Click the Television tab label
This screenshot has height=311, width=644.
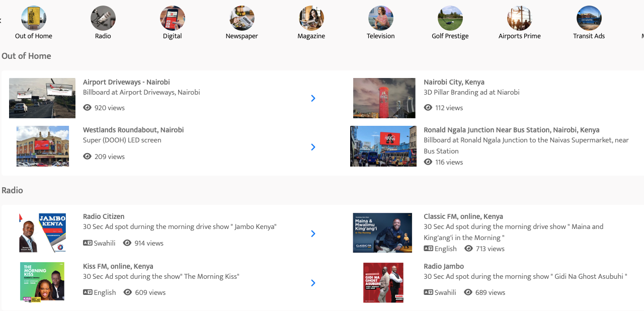pyautogui.click(x=381, y=36)
